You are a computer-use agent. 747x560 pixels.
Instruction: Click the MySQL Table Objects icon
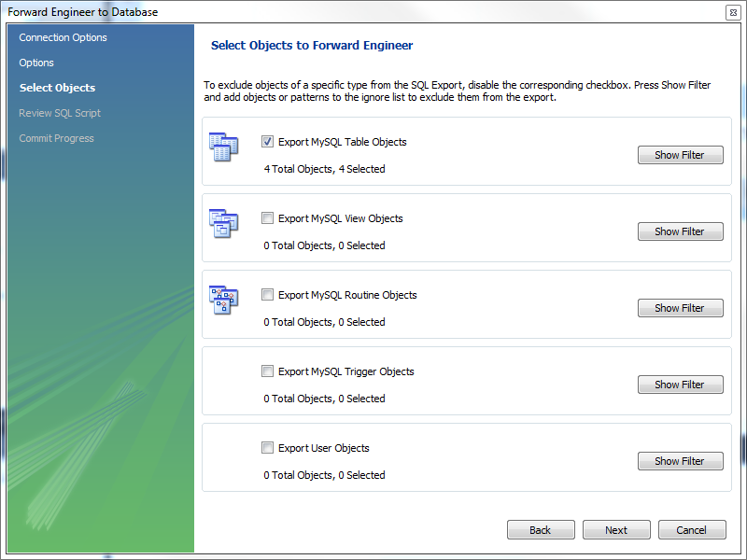click(x=223, y=147)
